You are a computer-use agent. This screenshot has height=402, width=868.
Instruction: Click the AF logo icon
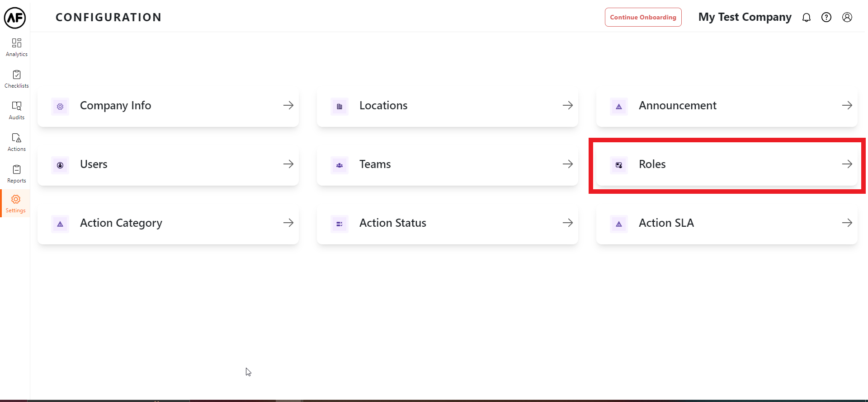coord(15,18)
